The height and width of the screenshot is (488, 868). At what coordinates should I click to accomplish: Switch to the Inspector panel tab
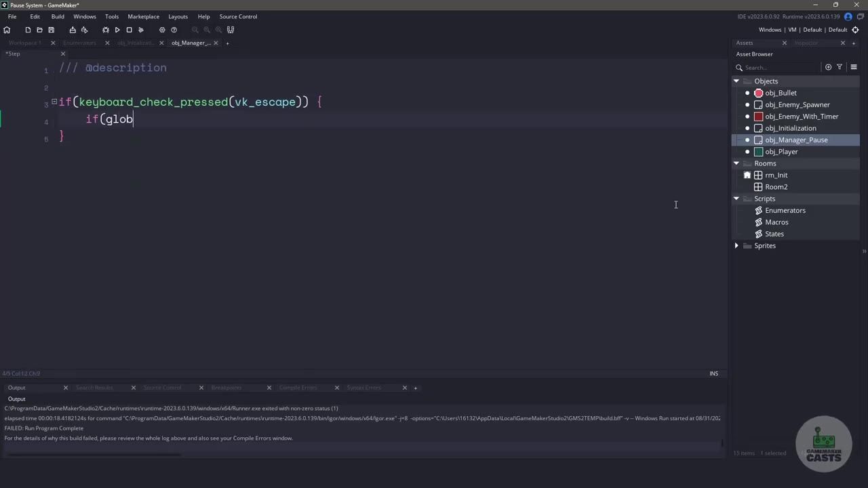(x=806, y=43)
